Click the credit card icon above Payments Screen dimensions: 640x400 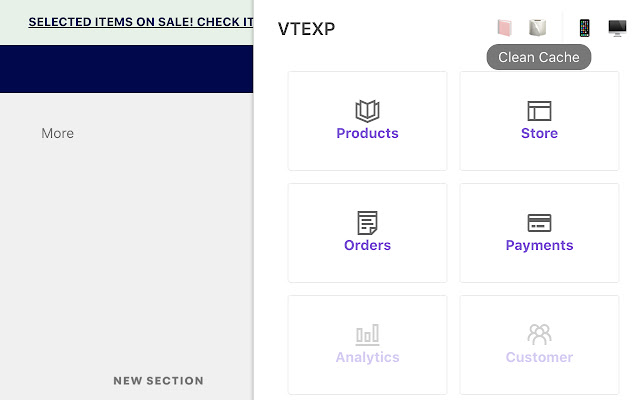pos(539,223)
